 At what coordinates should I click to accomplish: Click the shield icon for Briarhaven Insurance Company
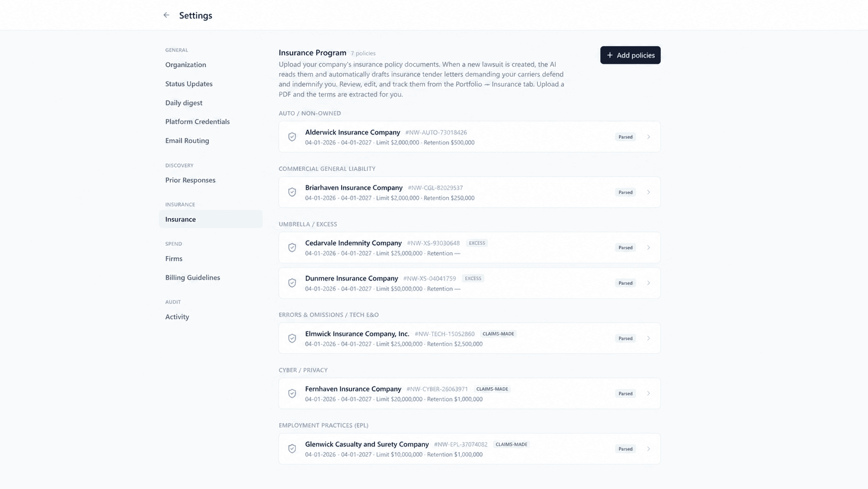click(x=292, y=192)
